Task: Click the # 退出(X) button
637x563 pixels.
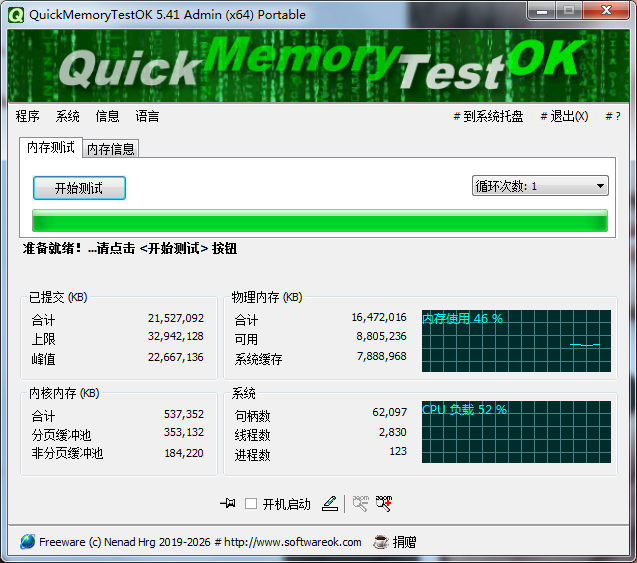Action: 564,116
